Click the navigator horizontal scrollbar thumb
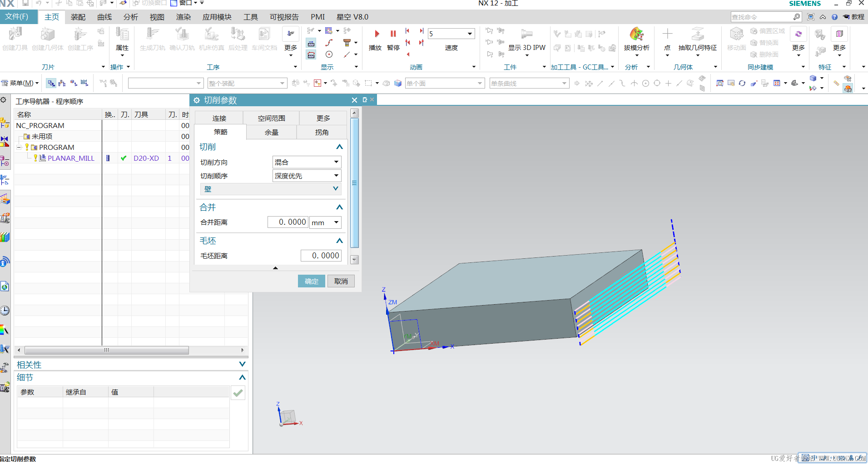Viewport: 868px width, 464px height. [x=107, y=350]
